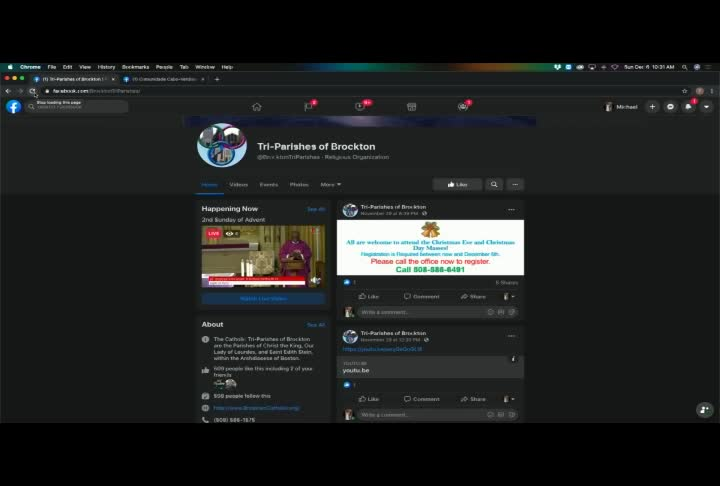Comment on the Christmas Masses post
Viewport: 720px width, 486px height.
point(422,297)
